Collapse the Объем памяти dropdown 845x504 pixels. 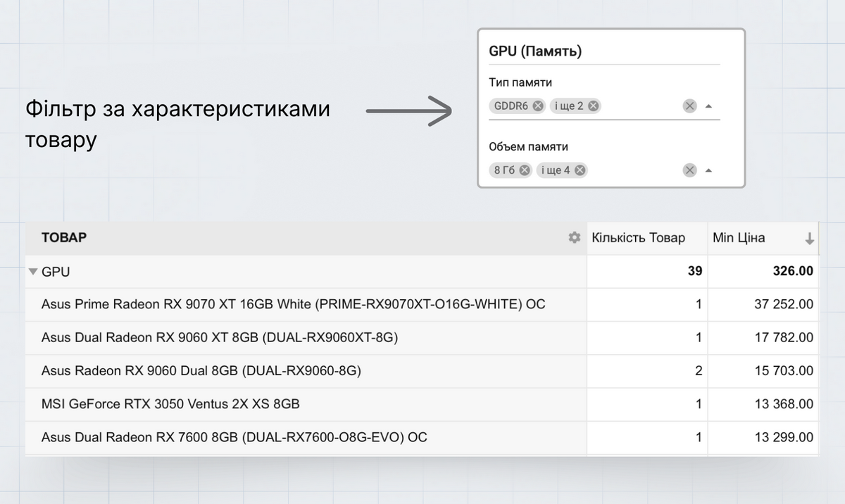709,170
